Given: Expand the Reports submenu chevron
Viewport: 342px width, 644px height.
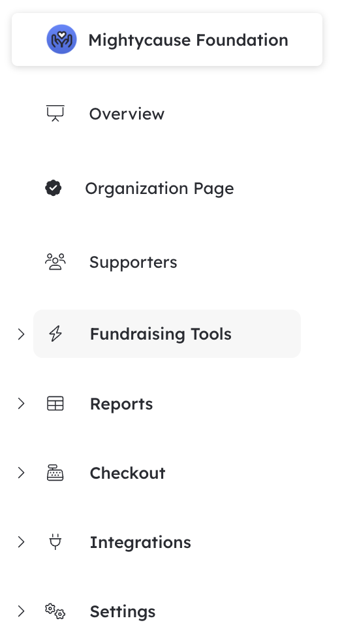Looking at the screenshot, I should [22, 404].
